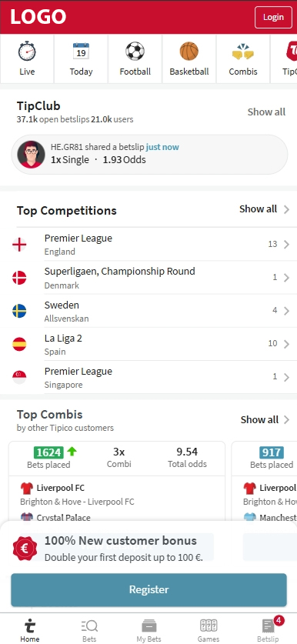The height and width of the screenshot is (644, 297).
Task: Expand Premier League England row chevron
Action: [287, 245]
